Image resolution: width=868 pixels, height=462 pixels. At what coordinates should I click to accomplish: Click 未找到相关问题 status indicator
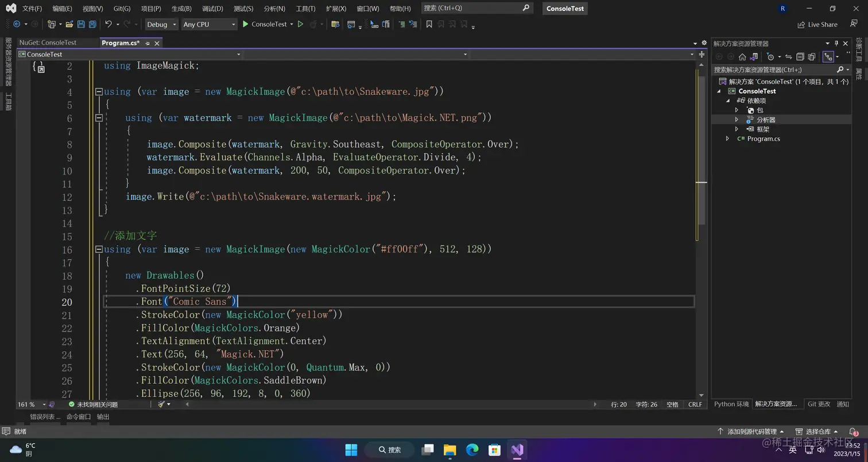pos(93,405)
